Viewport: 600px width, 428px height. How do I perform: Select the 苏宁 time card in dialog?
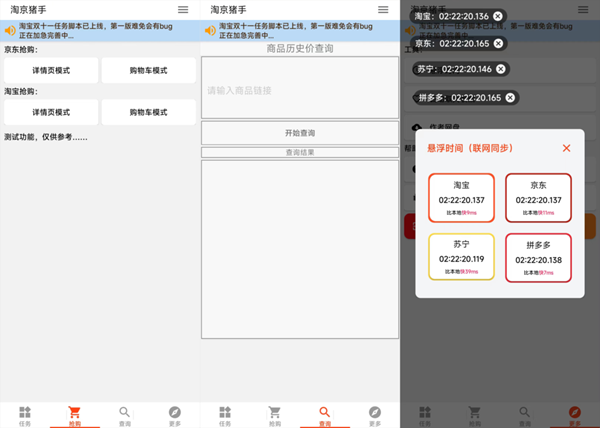coord(461,257)
